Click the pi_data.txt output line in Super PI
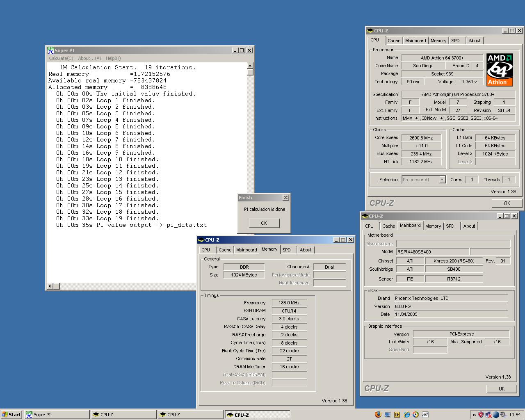This screenshot has width=525, height=420. point(132,225)
